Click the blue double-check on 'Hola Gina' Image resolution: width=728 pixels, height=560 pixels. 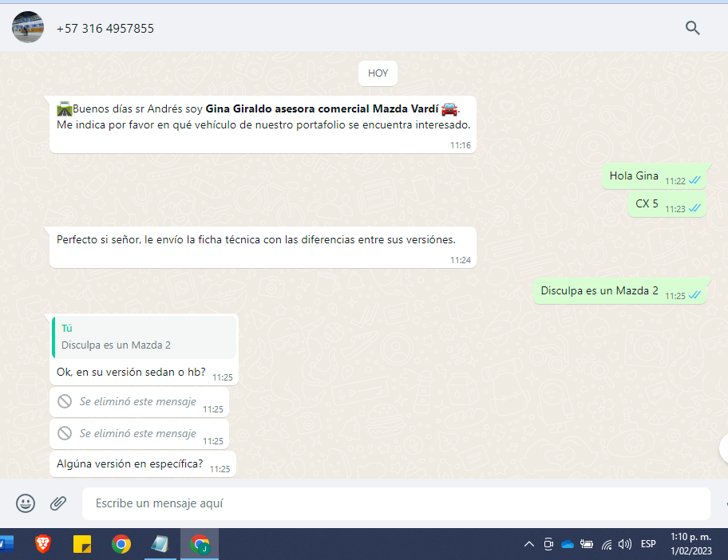694,180
